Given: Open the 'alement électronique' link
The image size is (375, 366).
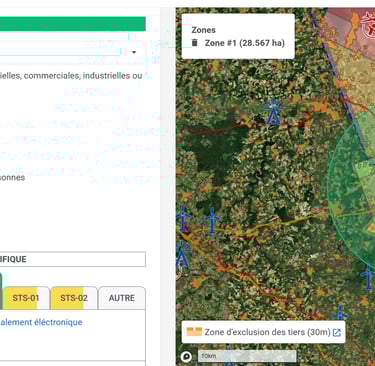Looking at the screenshot, I should click(x=41, y=322).
